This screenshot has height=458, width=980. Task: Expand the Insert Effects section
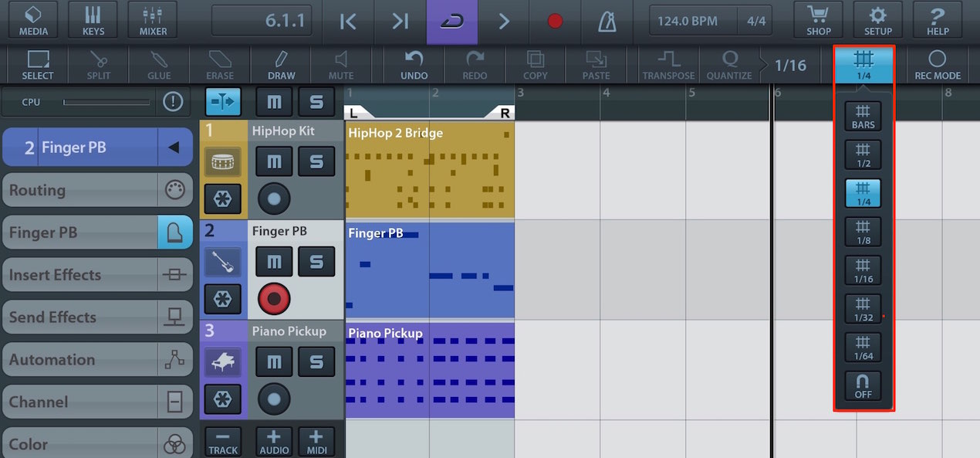click(97, 275)
